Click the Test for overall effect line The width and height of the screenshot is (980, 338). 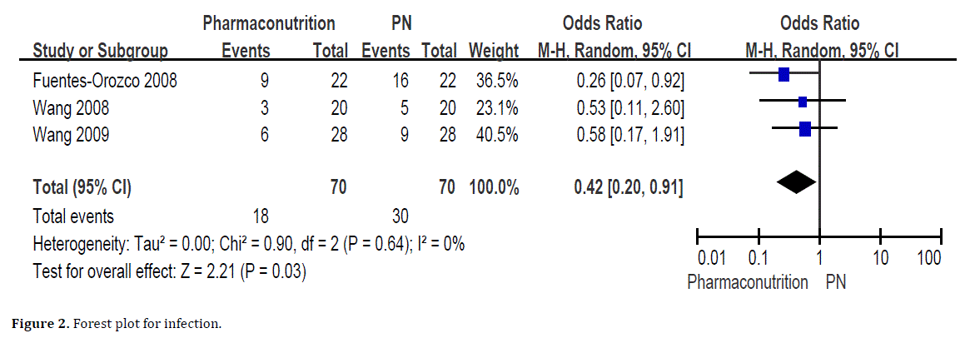[170, 271]
